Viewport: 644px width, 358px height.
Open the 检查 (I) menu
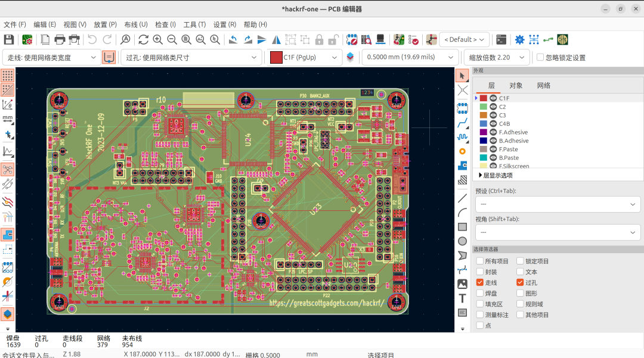click(166, 24)
